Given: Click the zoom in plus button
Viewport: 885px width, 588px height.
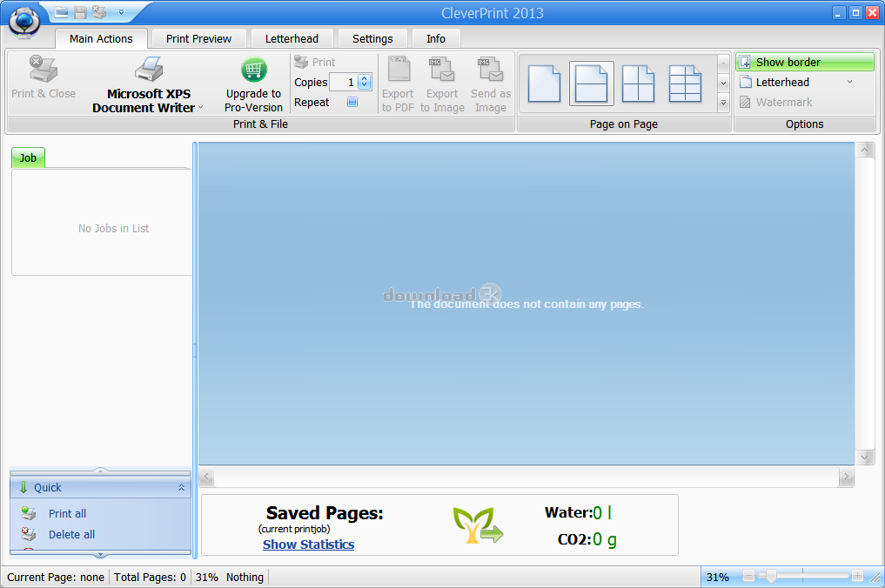Looking at the screenshot, I should 857,576.
